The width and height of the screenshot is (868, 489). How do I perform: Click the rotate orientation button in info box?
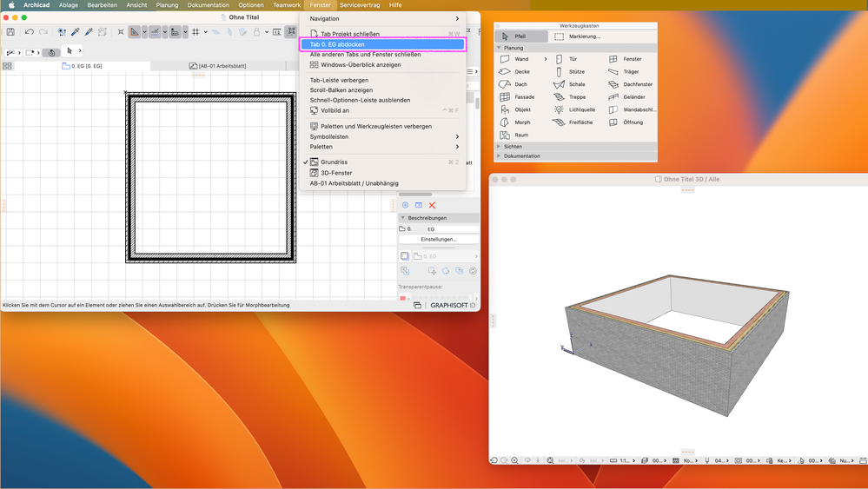point(51,53)
